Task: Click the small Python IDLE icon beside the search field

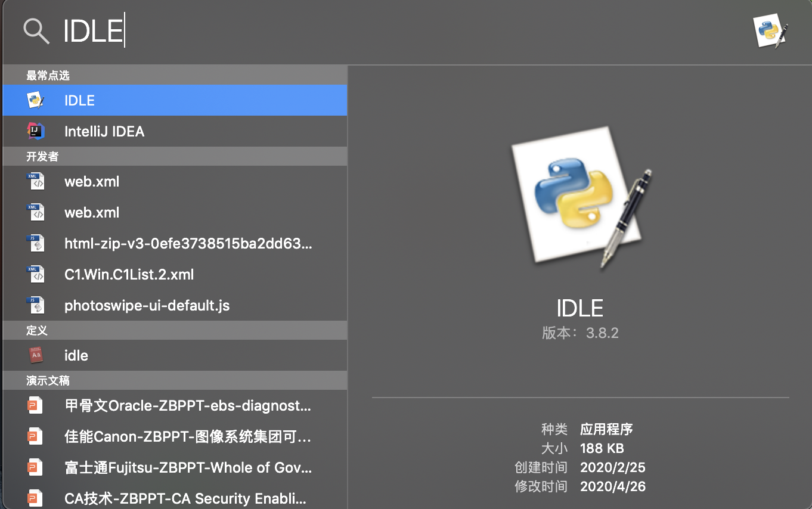Action: tap(771, 32)
